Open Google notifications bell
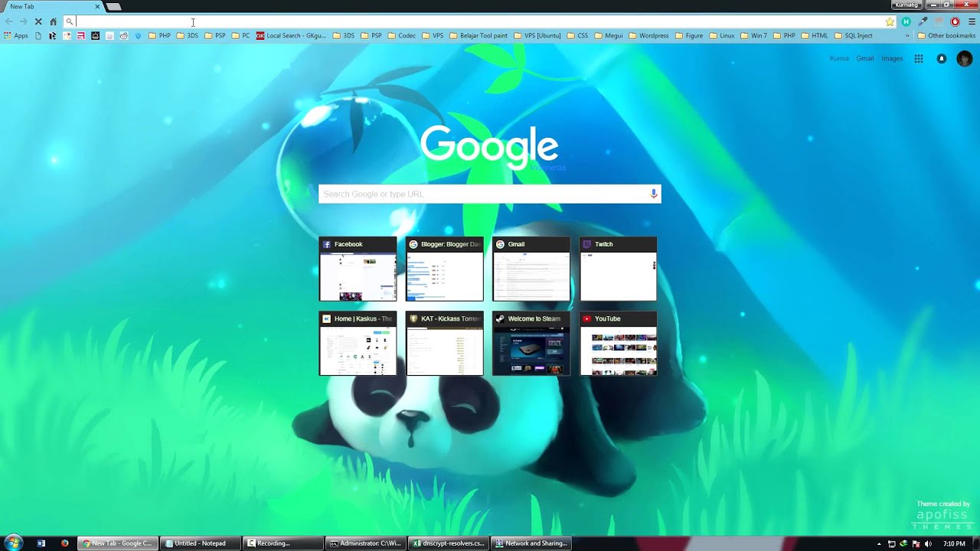Viewport: 980px width, 551px height. tap(942, 59)
